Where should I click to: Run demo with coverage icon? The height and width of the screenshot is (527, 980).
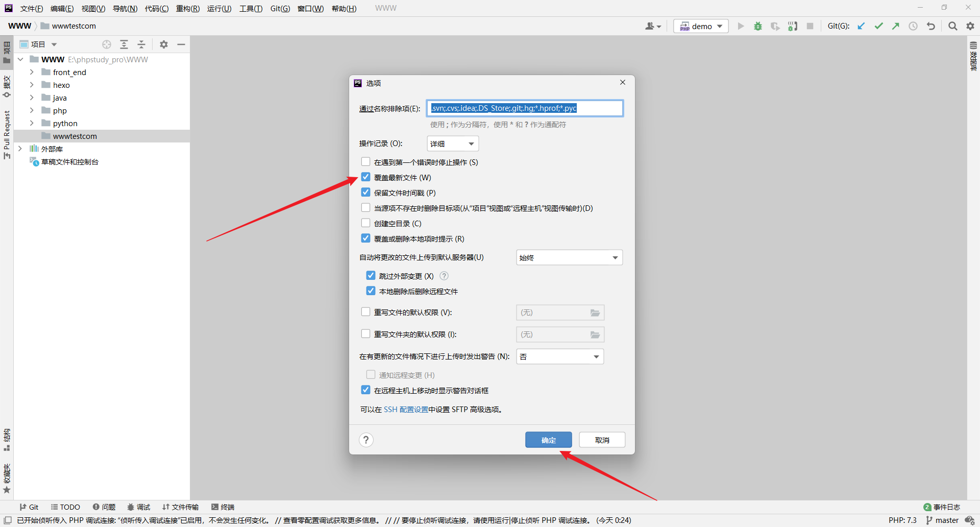click(775, 26)
